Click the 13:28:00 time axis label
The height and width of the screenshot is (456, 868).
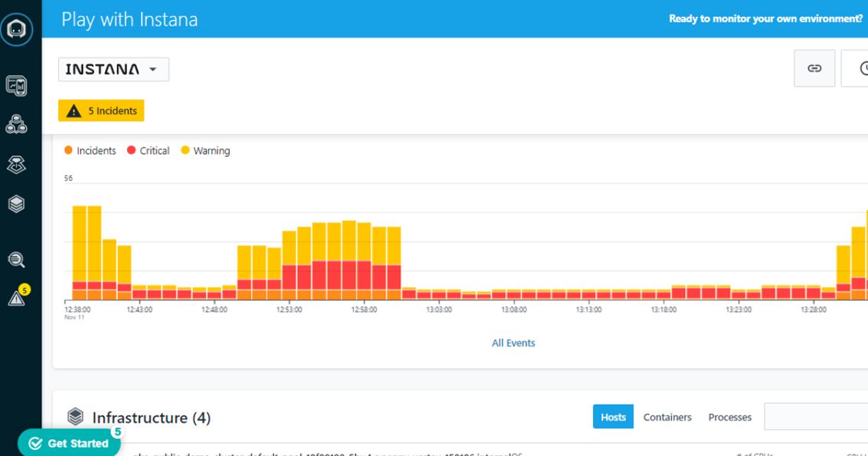tap(813, 310)
